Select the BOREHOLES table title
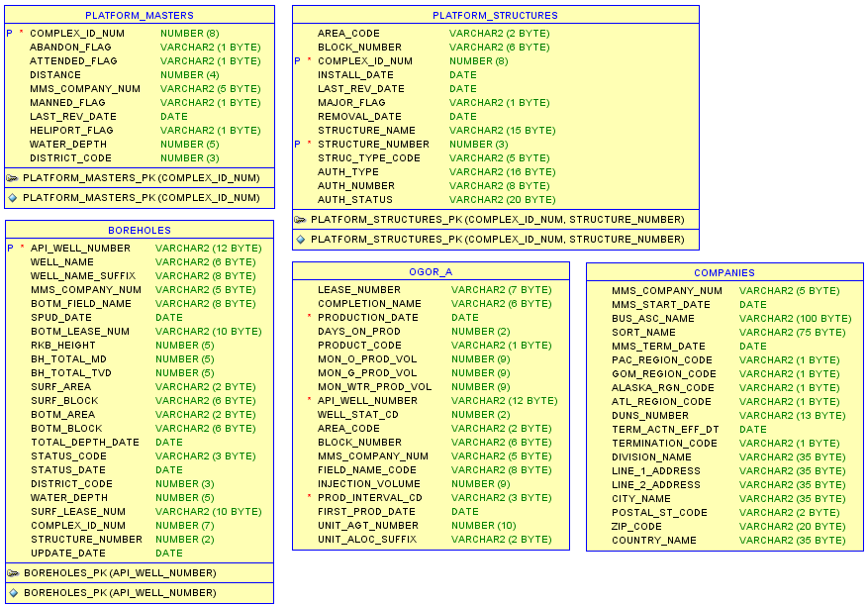The width and height of the screenshot is (868, 606). [140, 231]
